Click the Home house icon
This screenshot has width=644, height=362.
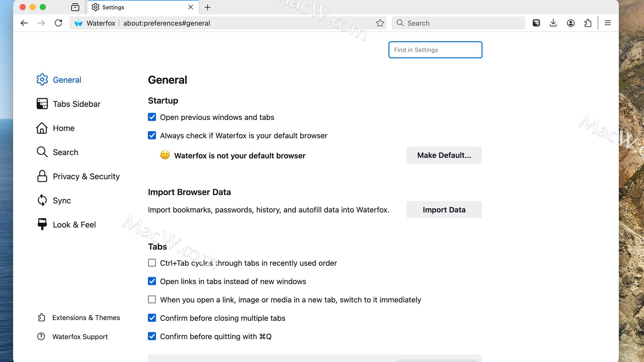pos(42,128)
